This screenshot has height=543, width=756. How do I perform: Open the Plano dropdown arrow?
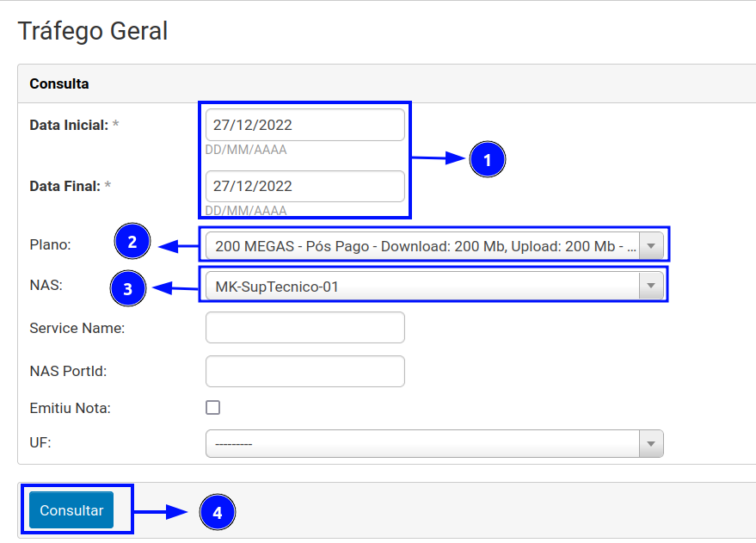pyautogui.click(x=651, y=246)
